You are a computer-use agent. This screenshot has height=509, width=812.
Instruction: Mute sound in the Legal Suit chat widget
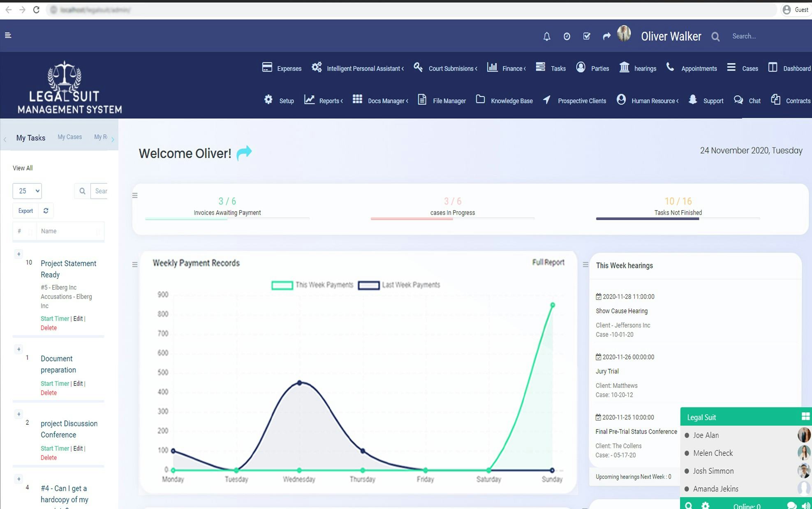pyautogui.click(x=805, y=506)
